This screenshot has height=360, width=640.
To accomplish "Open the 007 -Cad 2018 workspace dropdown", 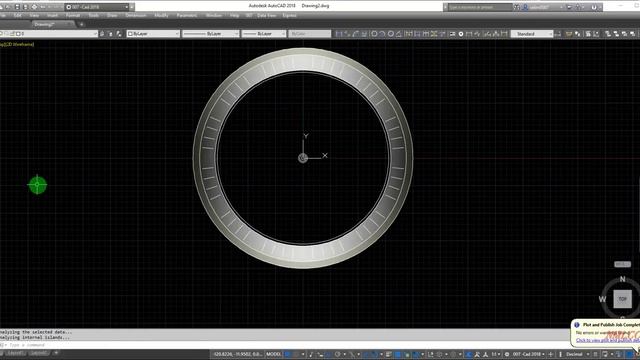I will [x=97, y=7].
